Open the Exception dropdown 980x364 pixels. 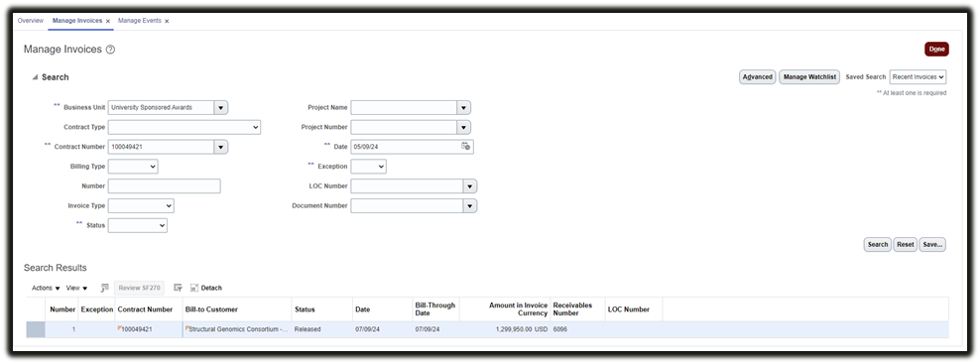[368, 167]
